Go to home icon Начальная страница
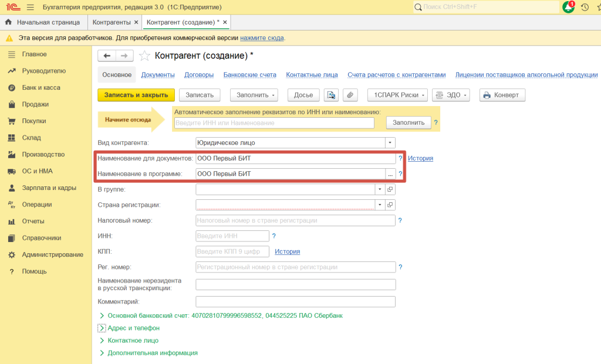 click(8, 22)
